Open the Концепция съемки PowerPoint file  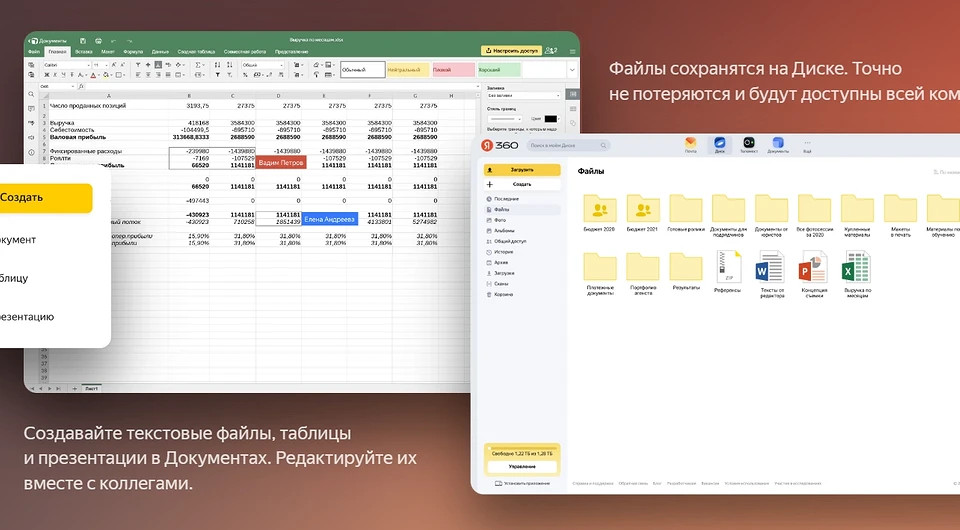(x=813, y=268)
